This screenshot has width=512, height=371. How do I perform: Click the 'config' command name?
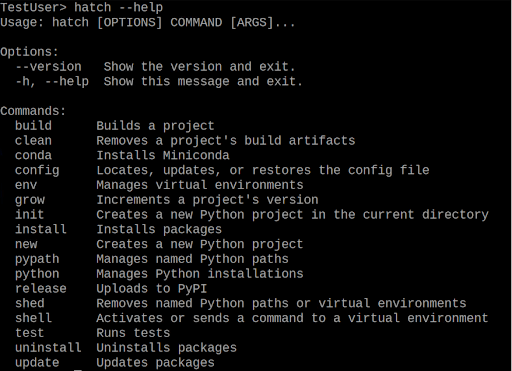37,170
